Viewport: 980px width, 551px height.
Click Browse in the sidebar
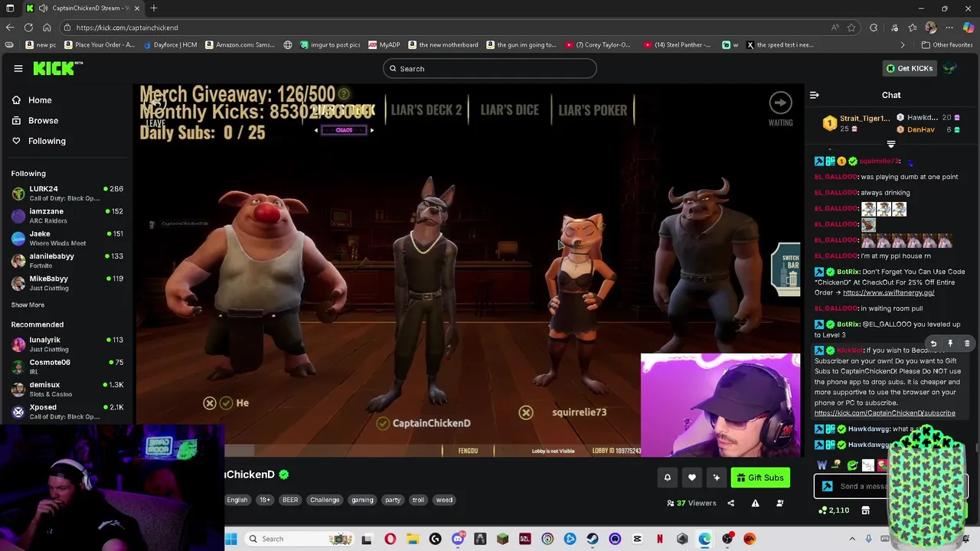coord(43,120)
